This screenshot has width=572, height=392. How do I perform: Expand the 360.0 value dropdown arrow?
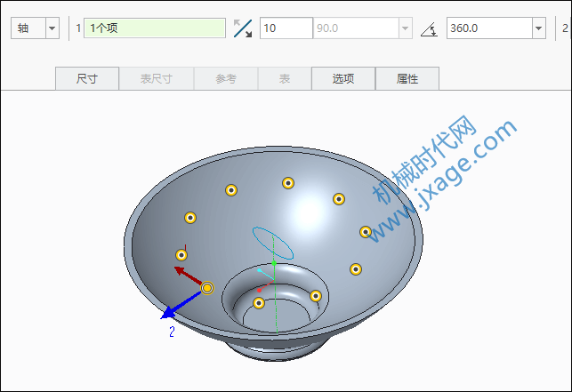tap(539, 28)
